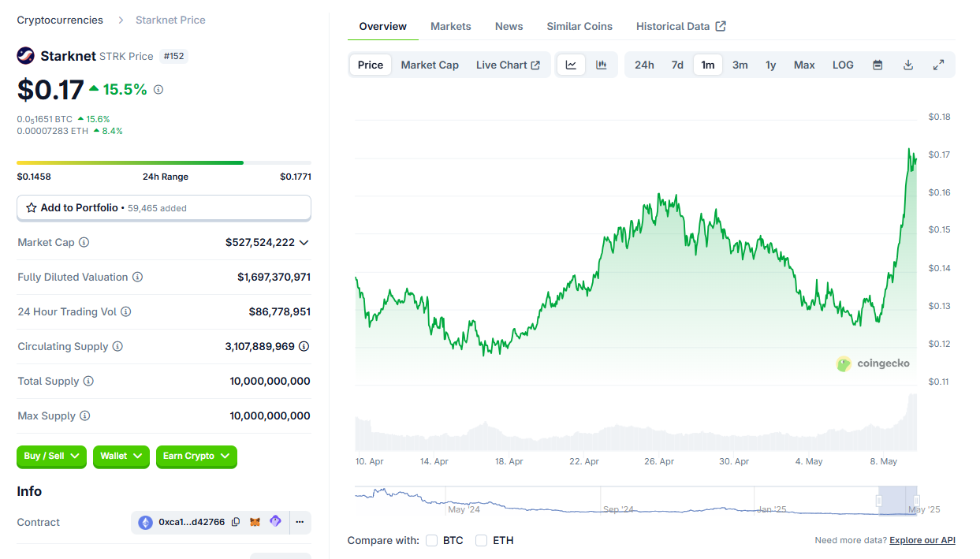Screen dimensions: 980x559
Task: Show the Fully Diluted Valuation info icon
Action: pos(137,278)
